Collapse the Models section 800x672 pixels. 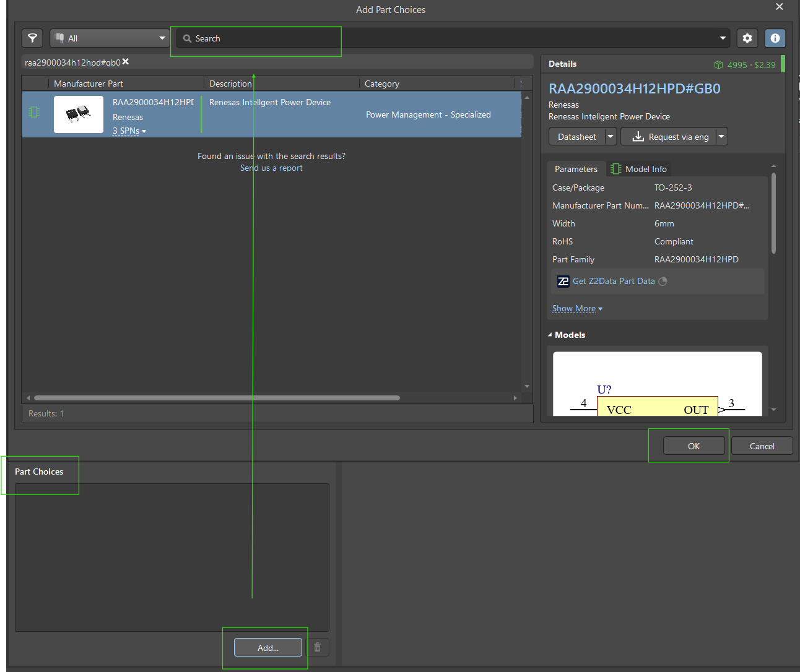(x=550, y=335)
